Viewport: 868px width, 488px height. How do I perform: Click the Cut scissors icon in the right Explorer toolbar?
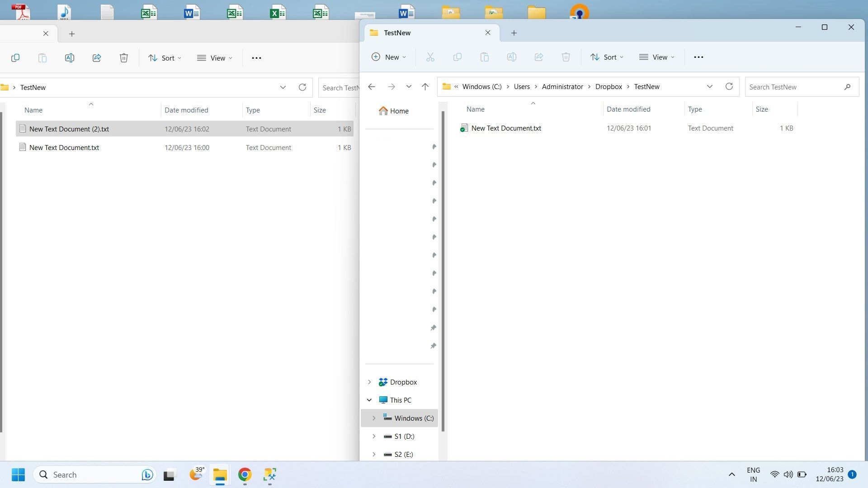430,57
